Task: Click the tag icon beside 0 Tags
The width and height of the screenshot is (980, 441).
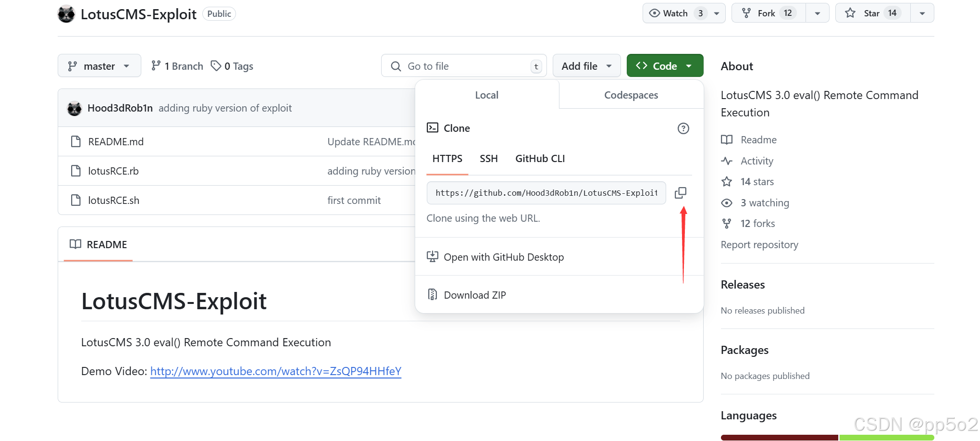Action: point(216,65)
